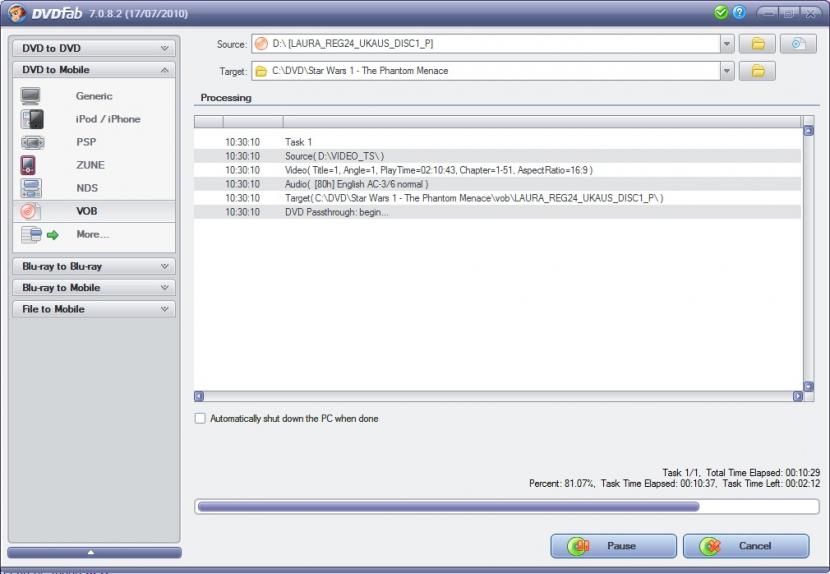Click the Generic device icon
830x574 pixels.
[x=31, y=96]
